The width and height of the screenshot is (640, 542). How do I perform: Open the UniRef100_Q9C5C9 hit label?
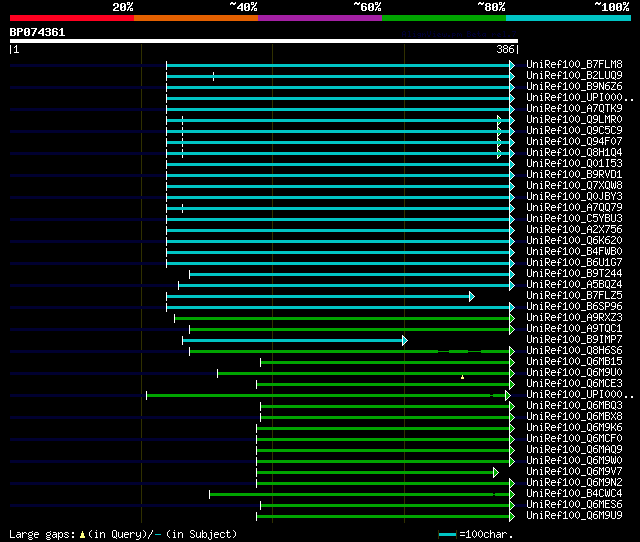[x=574, y=131]
